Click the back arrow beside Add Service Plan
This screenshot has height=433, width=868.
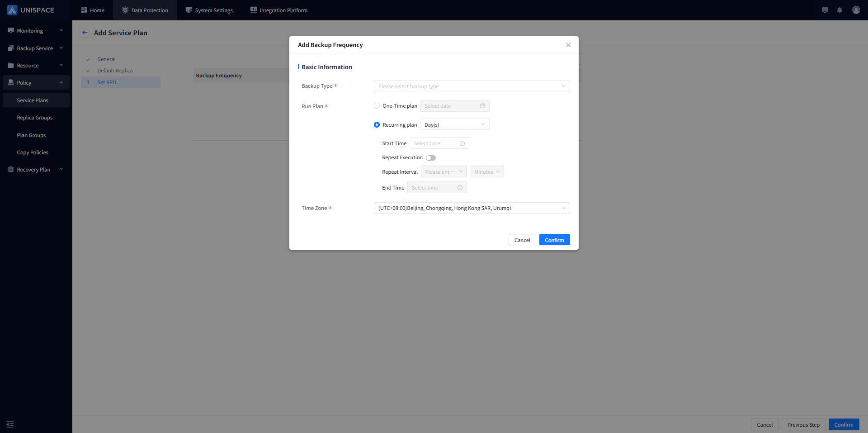point(85,33)
